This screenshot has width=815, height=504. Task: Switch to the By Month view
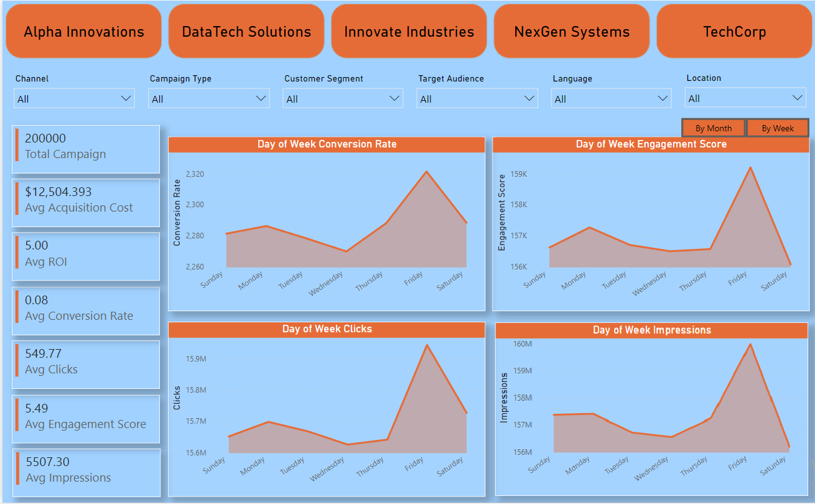[714, 128]
